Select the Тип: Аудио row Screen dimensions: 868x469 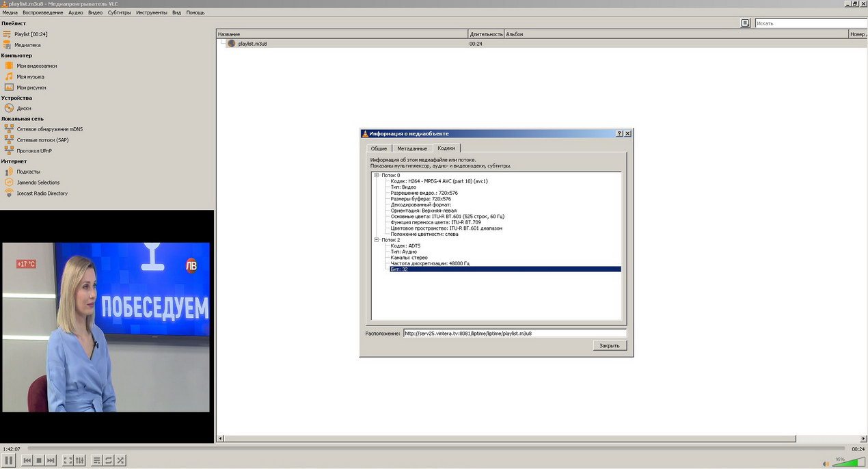tap(403, 252)
